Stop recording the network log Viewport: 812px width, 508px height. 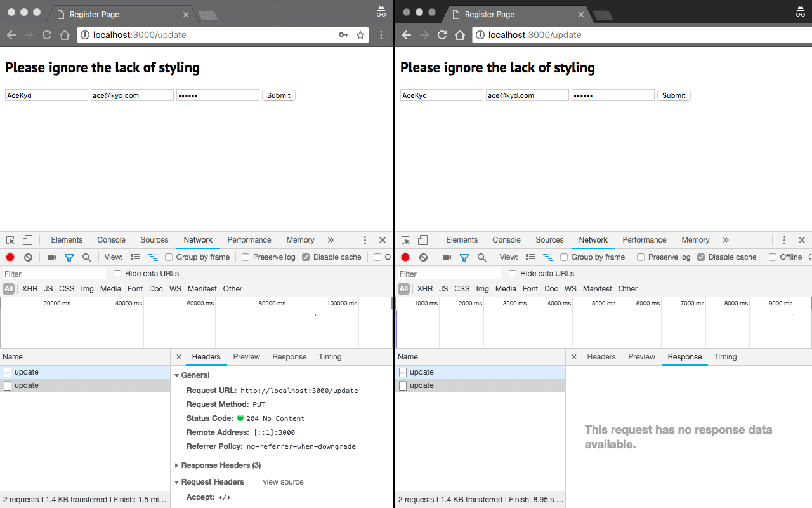pyautogui.click(x=10, y=257)
